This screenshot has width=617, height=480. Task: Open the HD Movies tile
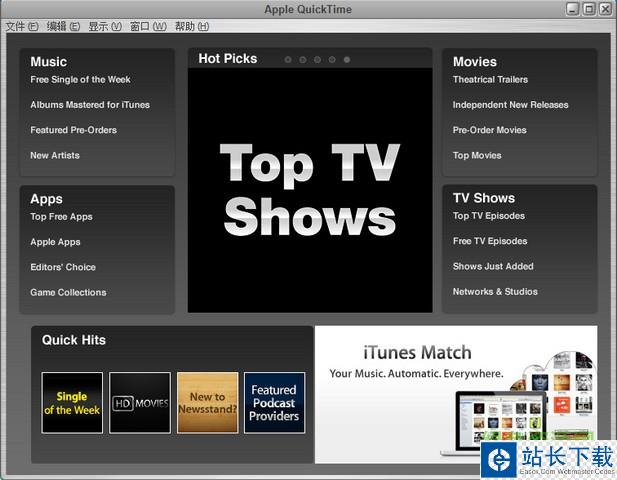[140, 403]
